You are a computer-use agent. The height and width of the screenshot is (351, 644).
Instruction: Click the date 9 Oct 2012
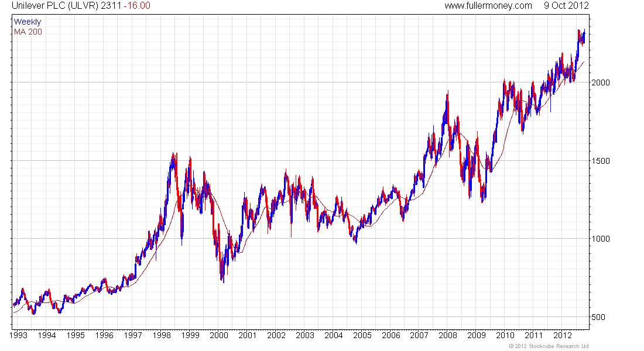pos(566,6)
